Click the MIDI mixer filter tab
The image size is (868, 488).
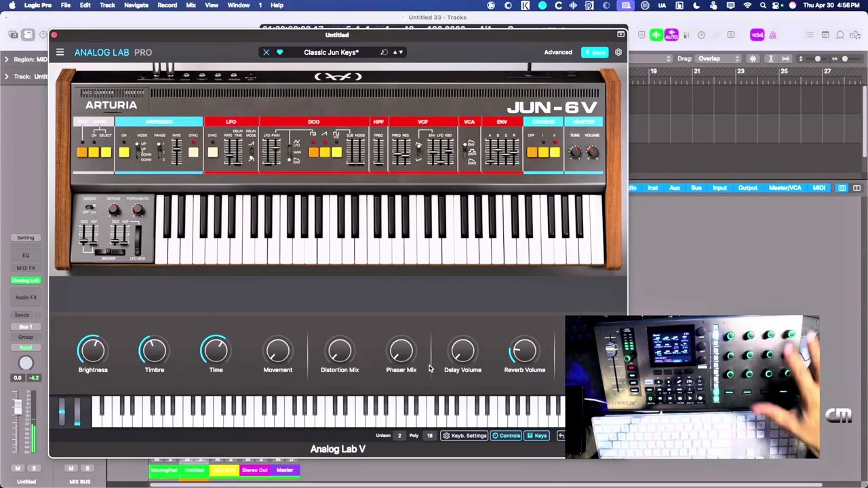818,188
